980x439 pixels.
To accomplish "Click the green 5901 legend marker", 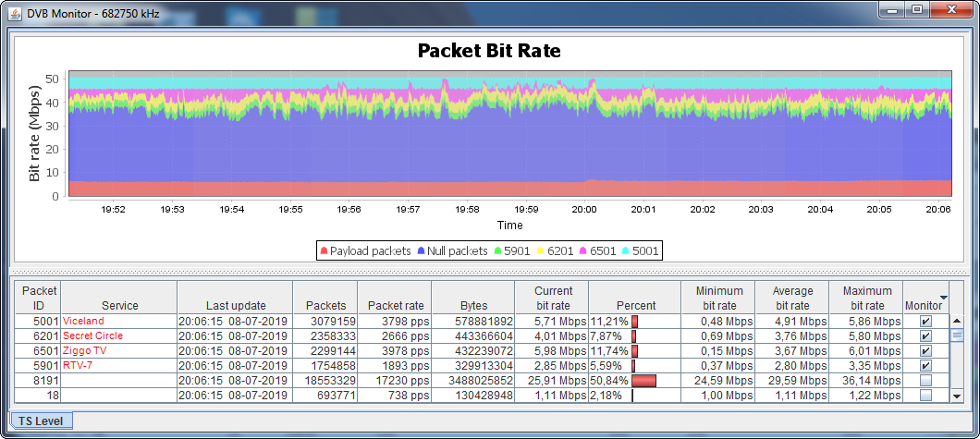I will [497, 250].
